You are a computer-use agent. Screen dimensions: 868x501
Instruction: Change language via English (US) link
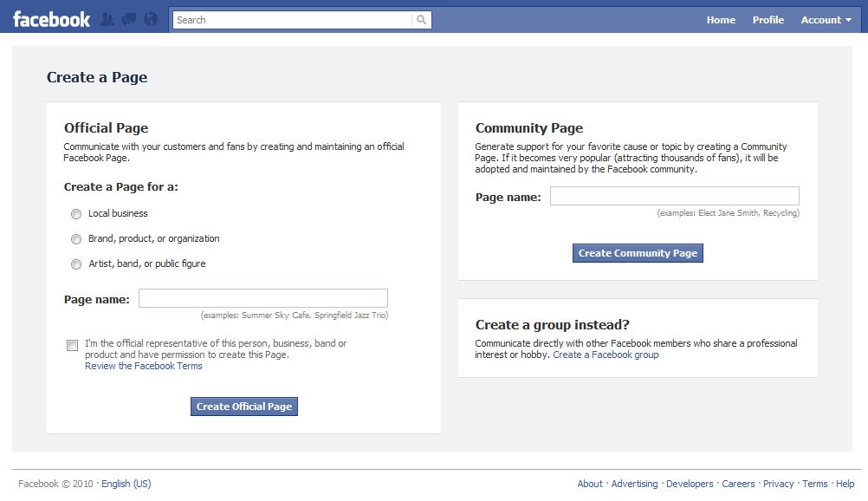pos(126,484)
